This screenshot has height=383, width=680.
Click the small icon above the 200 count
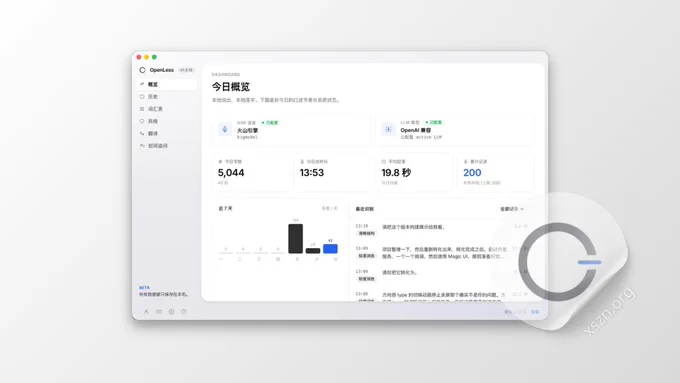pyautogui.click(x=465, y=161)
